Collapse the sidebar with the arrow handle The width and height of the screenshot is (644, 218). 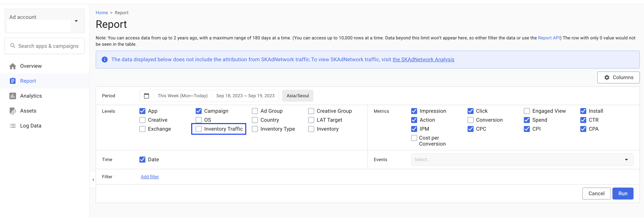pos(93,180)
